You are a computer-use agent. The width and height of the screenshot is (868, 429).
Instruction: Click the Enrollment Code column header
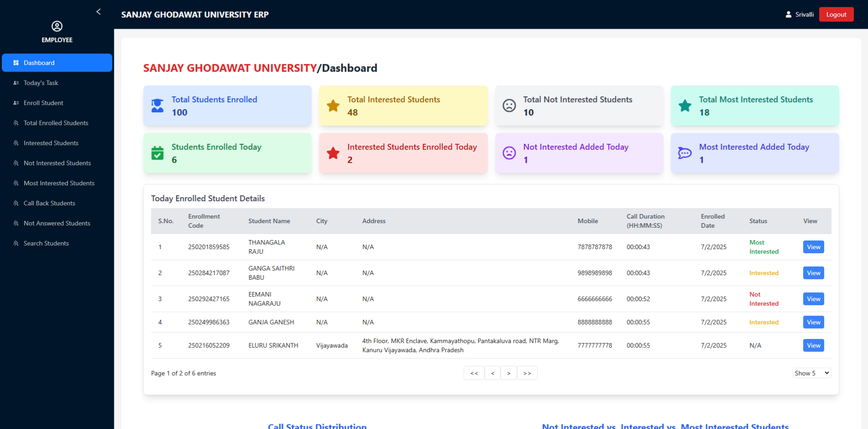204,221
